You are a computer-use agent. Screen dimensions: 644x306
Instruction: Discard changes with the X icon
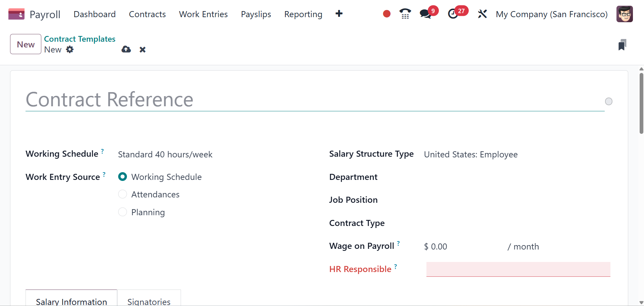[143, 50]
